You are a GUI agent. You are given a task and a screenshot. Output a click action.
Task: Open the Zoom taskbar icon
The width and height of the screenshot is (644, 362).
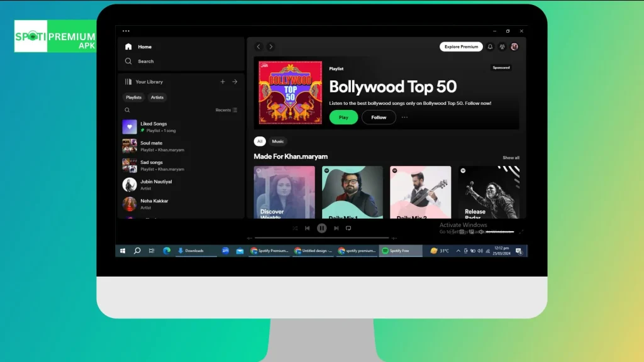pos(226,251)
